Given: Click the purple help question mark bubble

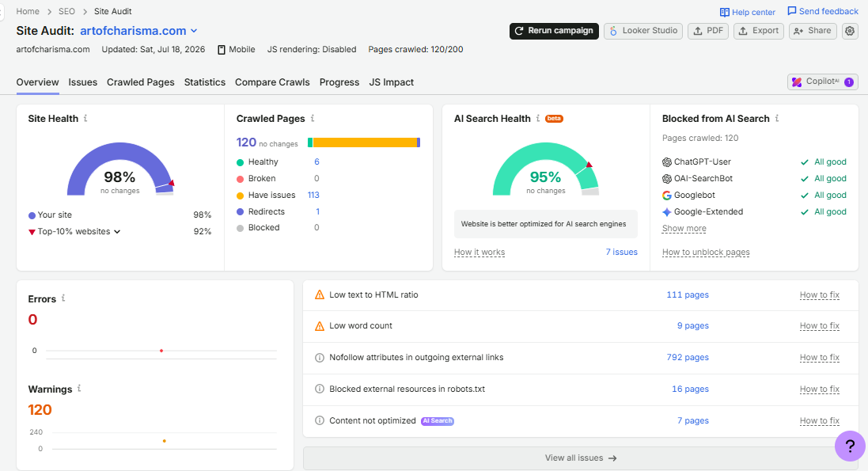Looking at the screenshot, I should 850,446.
